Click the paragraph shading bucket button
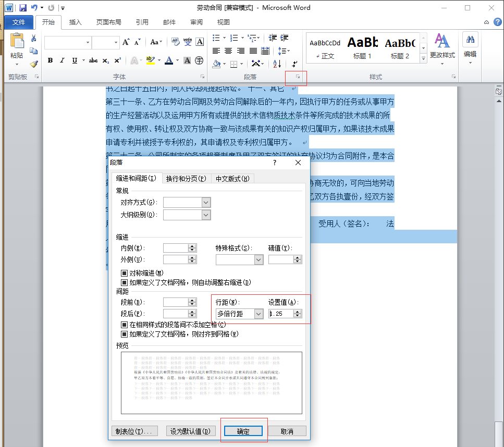This screenshot has width=504, height=447. 216,64
